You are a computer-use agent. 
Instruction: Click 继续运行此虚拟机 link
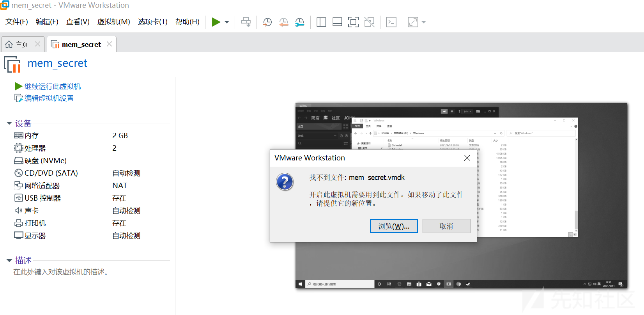53,86
